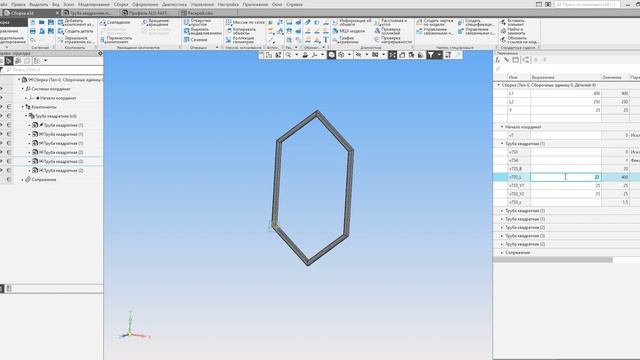640x360 pixels.
Task: Click the Simple hole icon
Action: [x=187, y=22]
